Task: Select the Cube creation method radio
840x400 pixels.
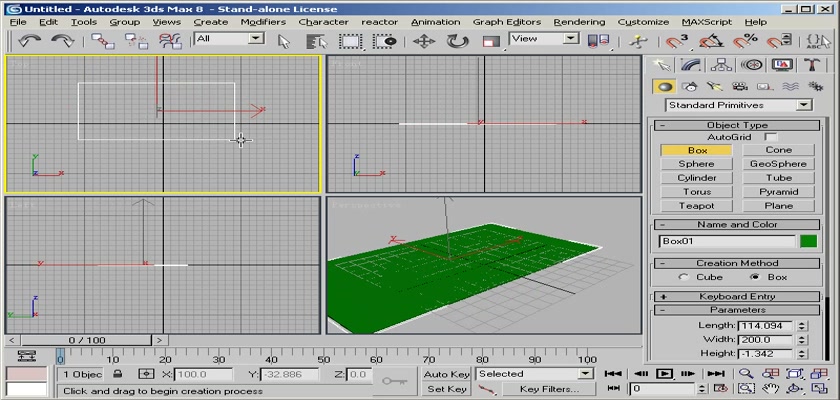Action: click(683, 277)
